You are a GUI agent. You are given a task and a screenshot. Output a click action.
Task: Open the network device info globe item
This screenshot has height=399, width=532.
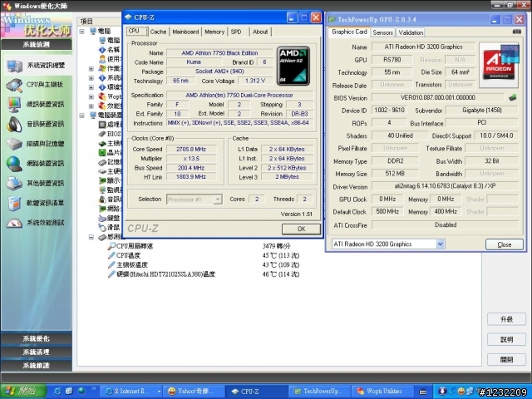(x=37, y=164)
